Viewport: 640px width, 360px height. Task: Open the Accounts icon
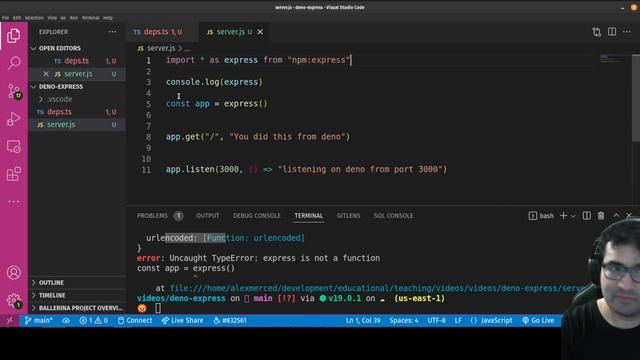coord(13,272)
